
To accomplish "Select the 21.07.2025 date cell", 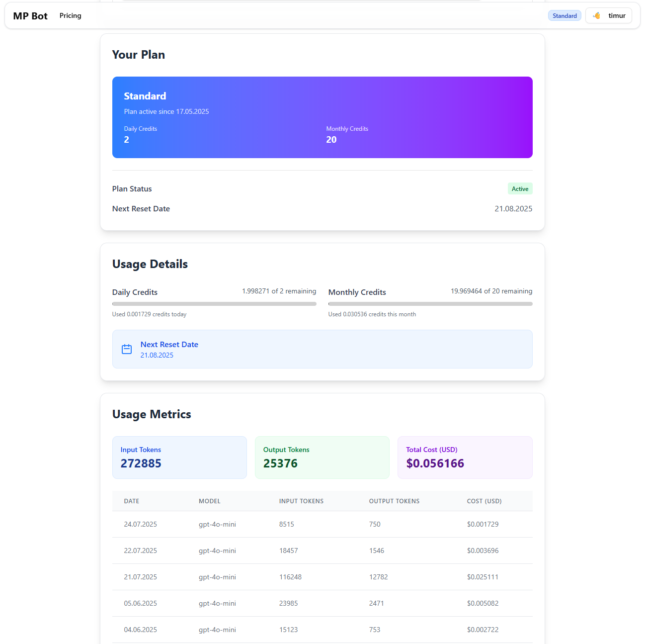I will tap(141, 577).
